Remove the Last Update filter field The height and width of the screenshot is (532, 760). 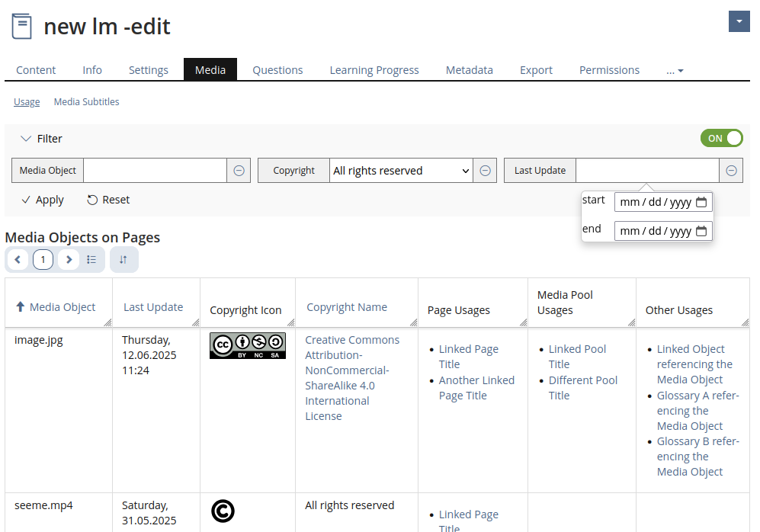(731, 171)
